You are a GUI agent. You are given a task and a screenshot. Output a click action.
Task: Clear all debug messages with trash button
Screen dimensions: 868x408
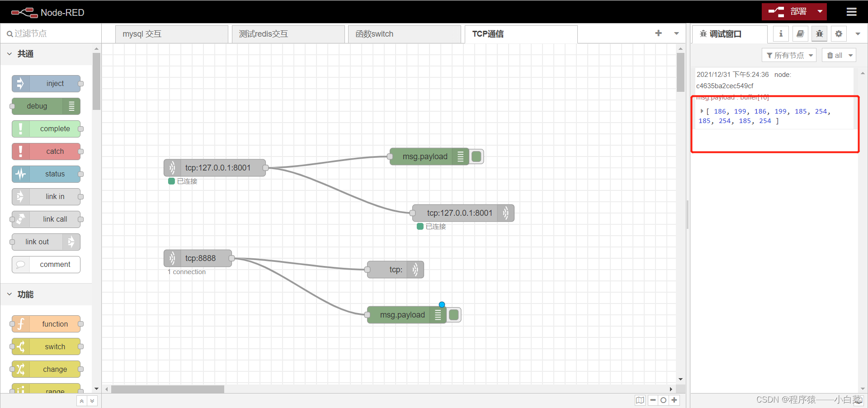pos(834,55)
